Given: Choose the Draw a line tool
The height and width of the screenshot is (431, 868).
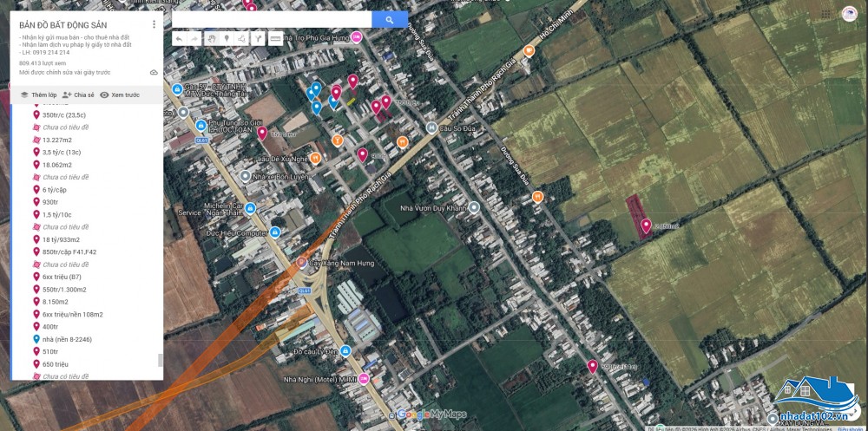Looking at the screenshot, I should pyautogui.click(x=241, y=39).
